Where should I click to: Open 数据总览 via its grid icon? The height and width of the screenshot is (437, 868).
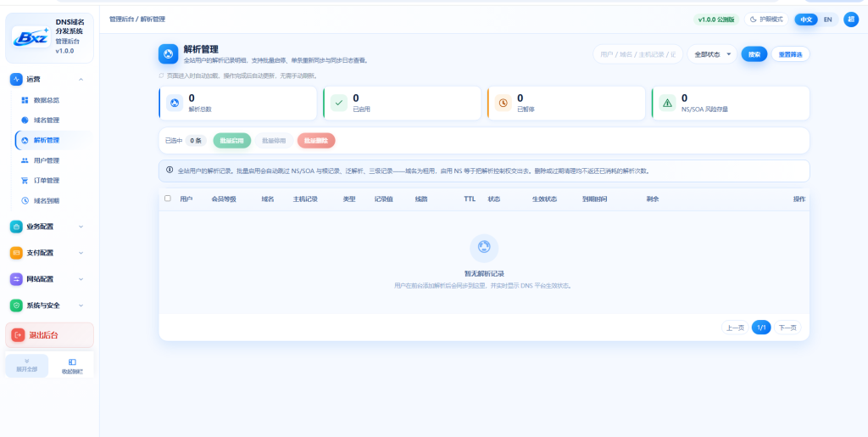(x=25, y=100)
